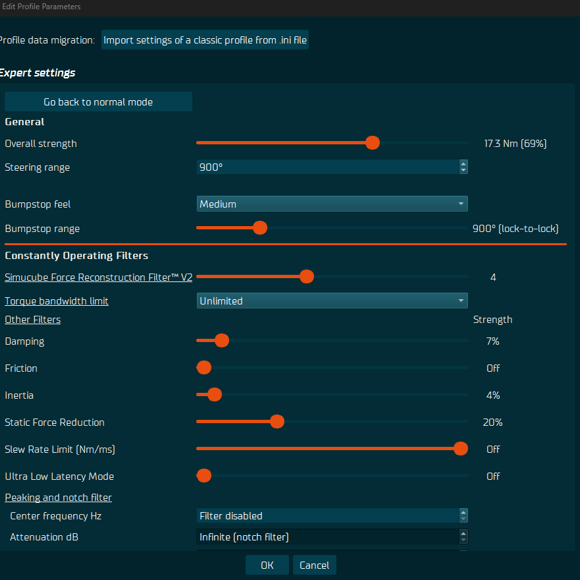Screen dimensions: 580x580
Task: Click the Inertia 4% strength value
Action: 493,395
